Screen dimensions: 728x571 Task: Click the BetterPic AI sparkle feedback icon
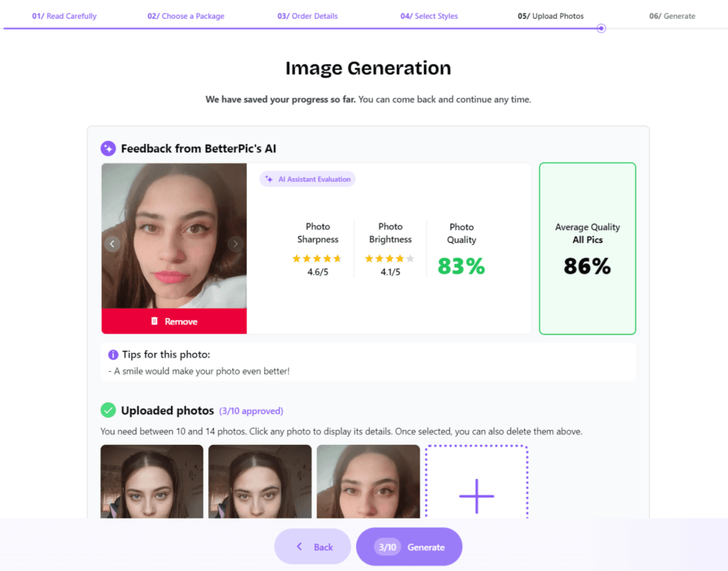click(108, 148)
